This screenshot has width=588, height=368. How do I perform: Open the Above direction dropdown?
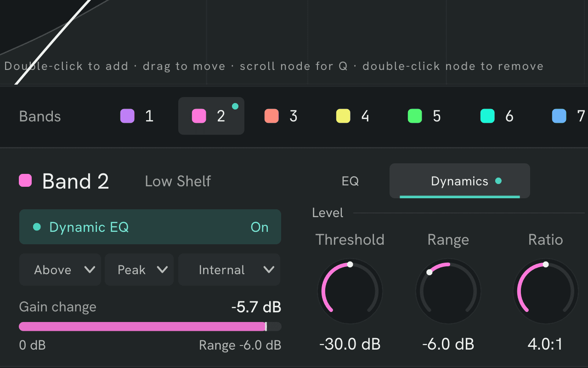click(x=60, y=270)
